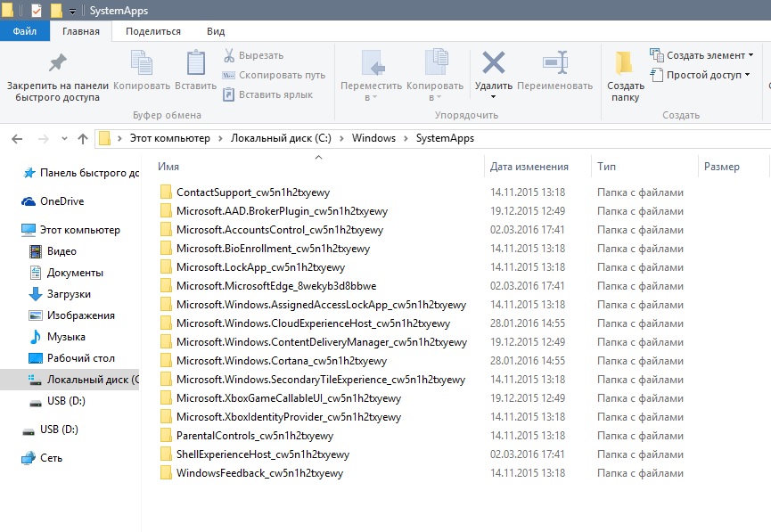Click the Microsoft.XboxGameCallableUI folder icon
Image resolution: width=771 pixels, height=532 pixels.
pyautogui.click(x=166, y=397)
